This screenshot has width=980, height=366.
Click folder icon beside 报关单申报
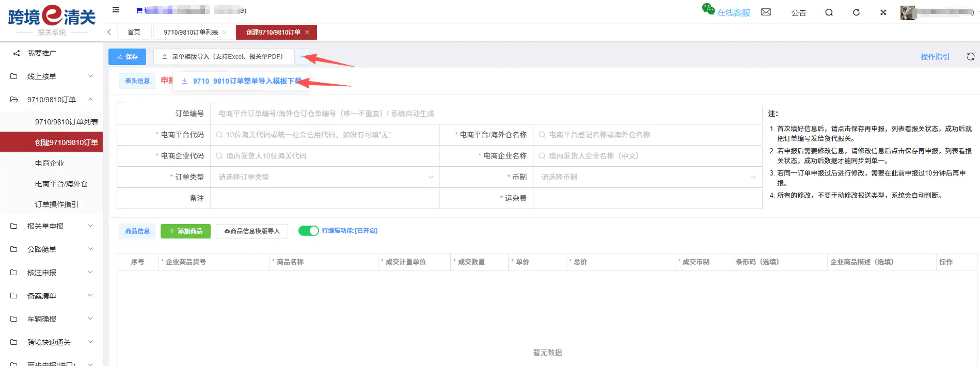(14, 226)
